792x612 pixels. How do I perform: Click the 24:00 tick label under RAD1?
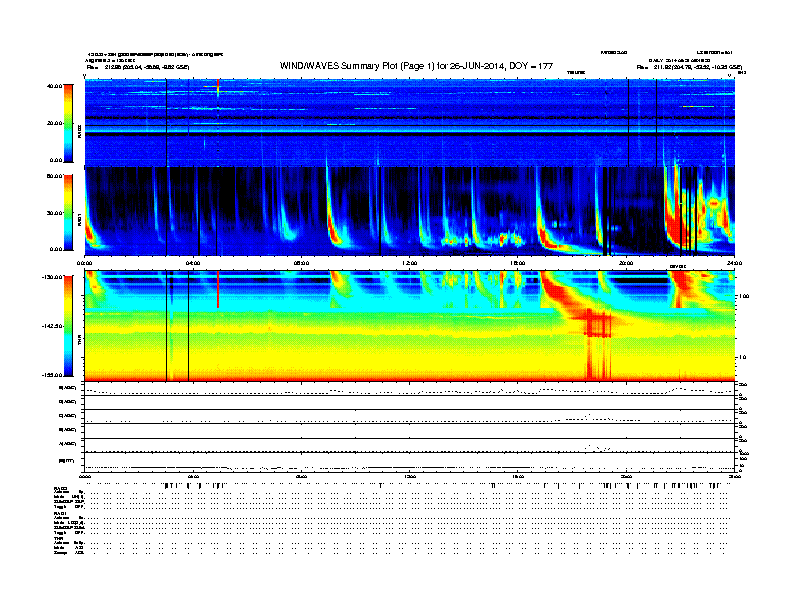pos(734,263)
